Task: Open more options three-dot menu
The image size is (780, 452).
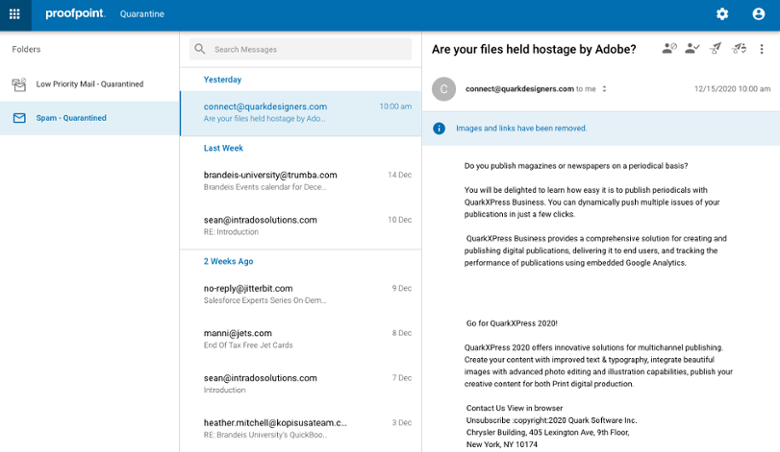Action: pyautogui.click(x=762, y=49)
